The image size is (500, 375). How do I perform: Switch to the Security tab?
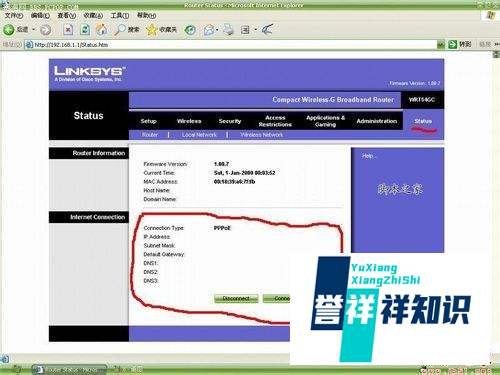pyautogui.click(x=230, y=121)
